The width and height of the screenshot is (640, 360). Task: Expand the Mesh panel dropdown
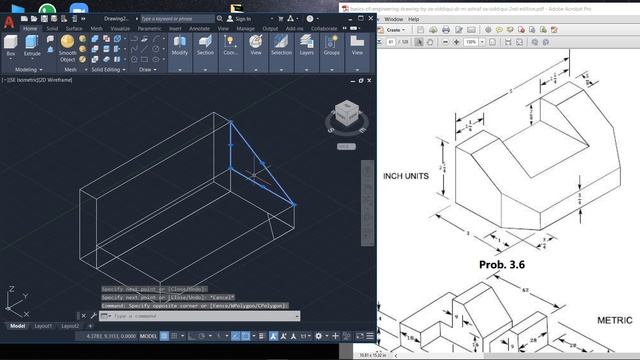click(x=86, y=70)
